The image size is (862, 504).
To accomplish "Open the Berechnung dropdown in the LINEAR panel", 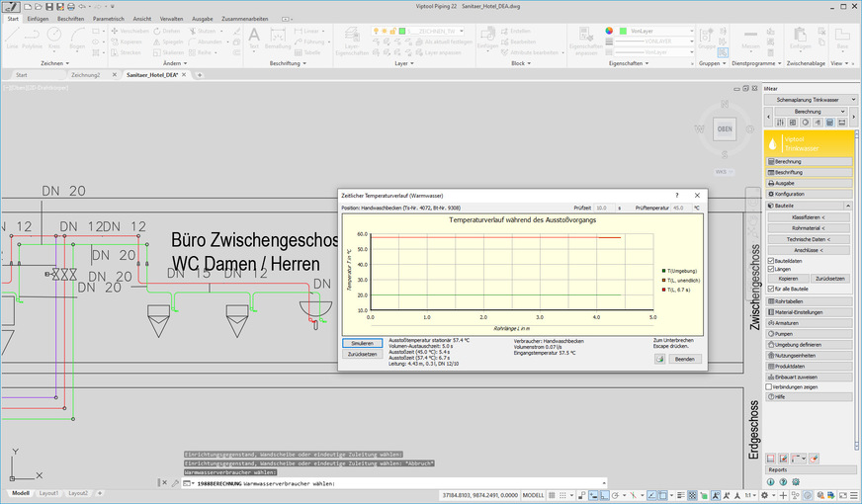I will pos(811,111).
